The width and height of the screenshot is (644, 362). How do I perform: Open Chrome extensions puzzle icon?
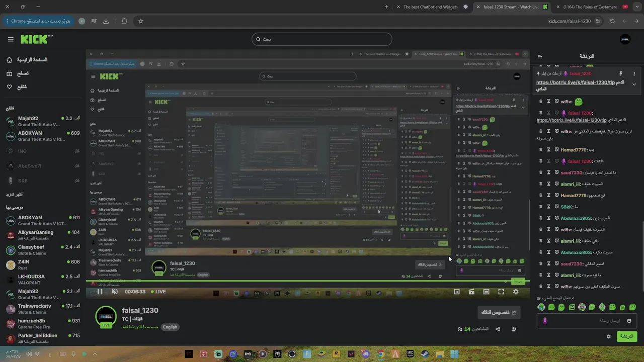124,21
